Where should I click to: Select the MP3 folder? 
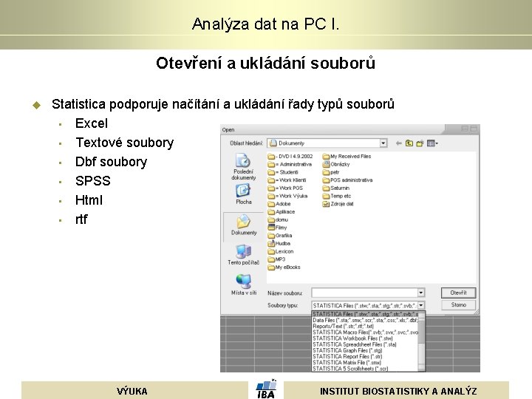(276, 259)
